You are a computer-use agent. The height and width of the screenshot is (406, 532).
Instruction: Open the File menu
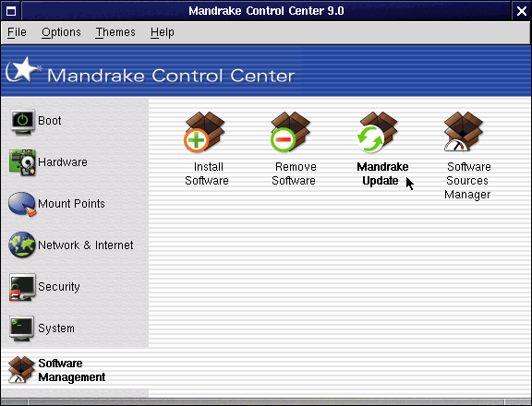pos(17,32)
